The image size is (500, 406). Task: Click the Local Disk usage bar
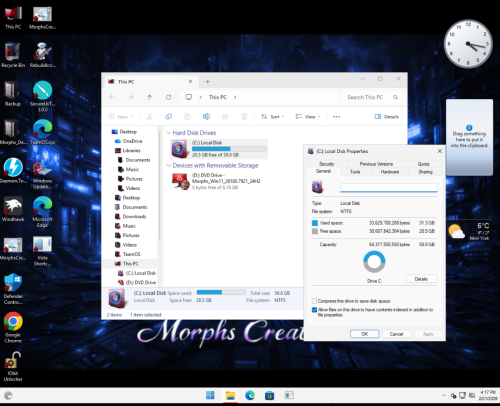(229, 149)
